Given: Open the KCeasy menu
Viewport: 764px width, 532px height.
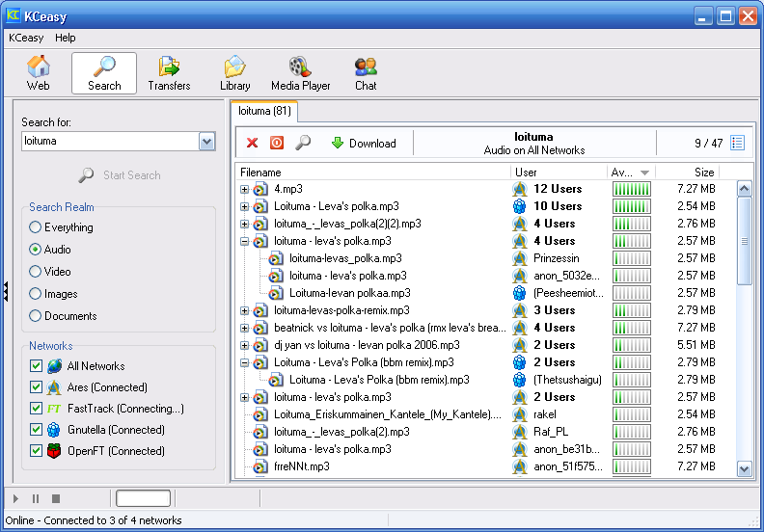Looking at the screenshot, I should (x=26, y=38).
